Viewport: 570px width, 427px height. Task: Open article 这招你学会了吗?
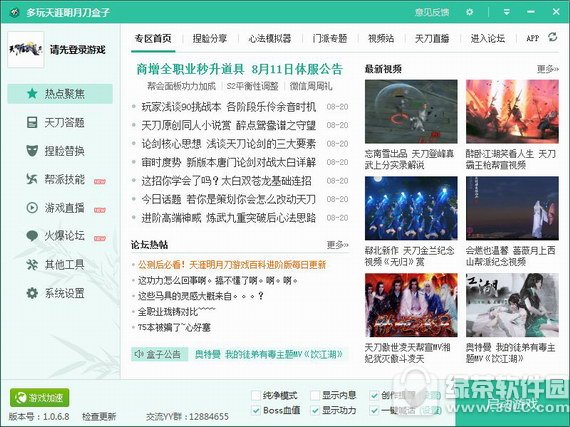coord(226,181)
